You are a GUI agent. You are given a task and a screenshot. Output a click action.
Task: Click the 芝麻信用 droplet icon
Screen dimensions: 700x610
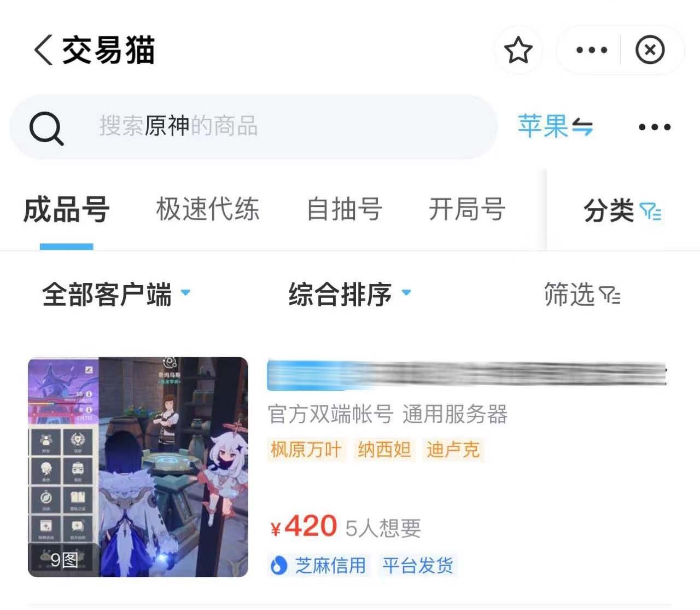(x=279, y=565)
